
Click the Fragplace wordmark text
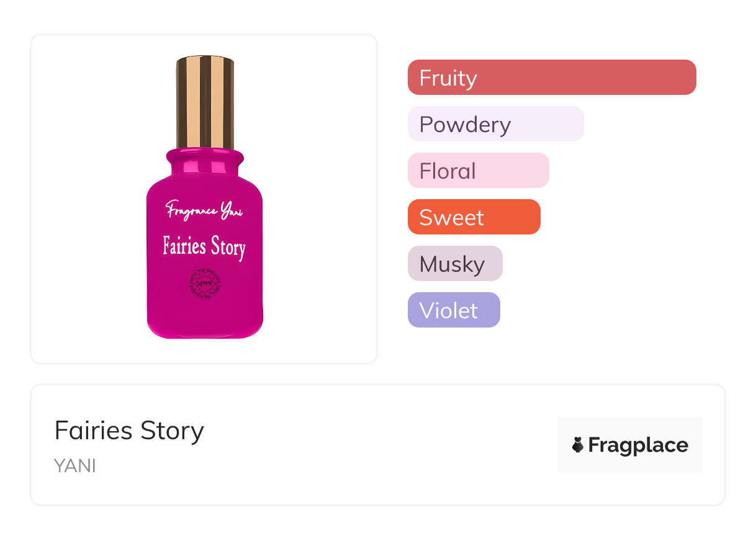click(x=638, y=445)
